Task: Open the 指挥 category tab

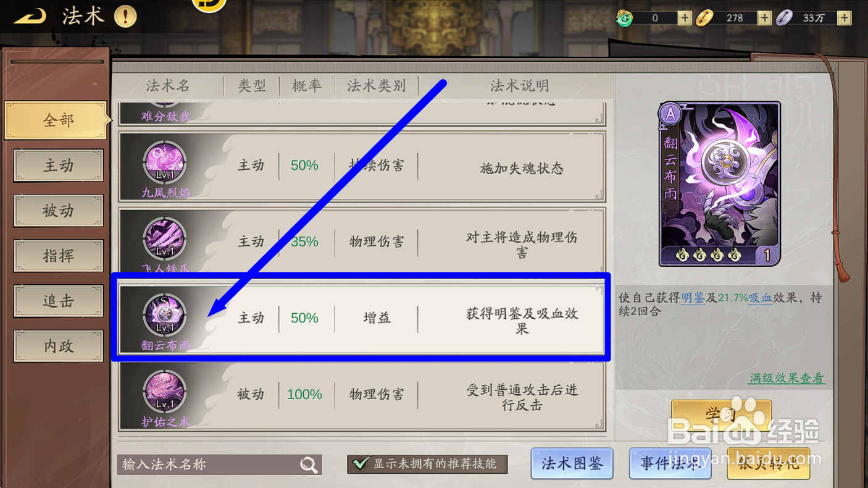Action: pos(59,256)
